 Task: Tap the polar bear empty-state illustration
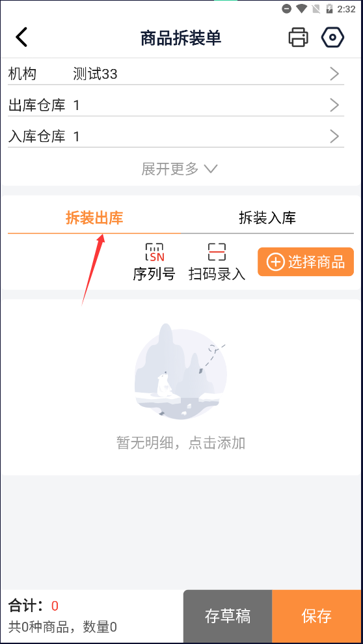point(180,371)
